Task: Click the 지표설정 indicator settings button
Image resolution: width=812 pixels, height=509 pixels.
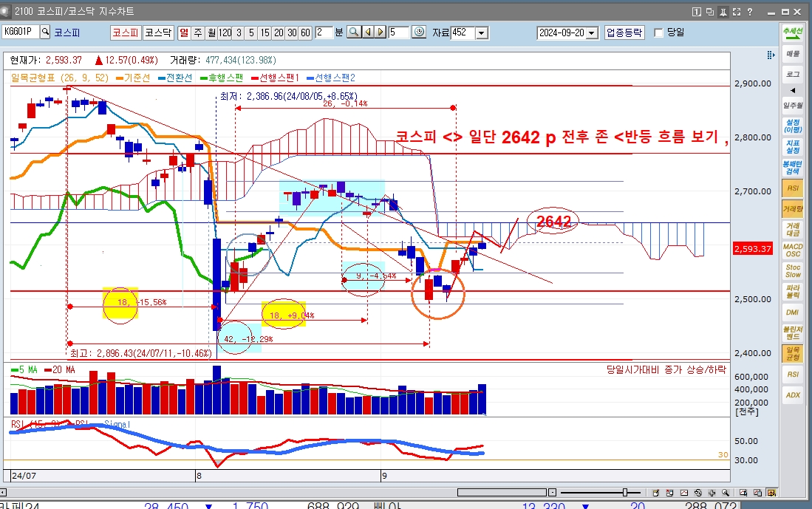Action: (x=793, y=146)
